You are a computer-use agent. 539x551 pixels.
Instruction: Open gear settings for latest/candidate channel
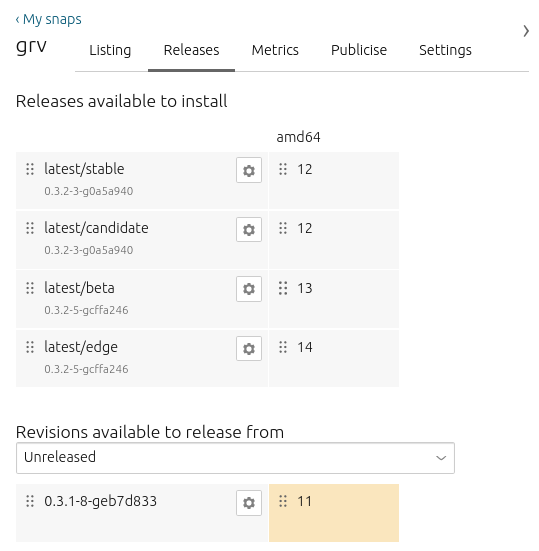[249, 229]
